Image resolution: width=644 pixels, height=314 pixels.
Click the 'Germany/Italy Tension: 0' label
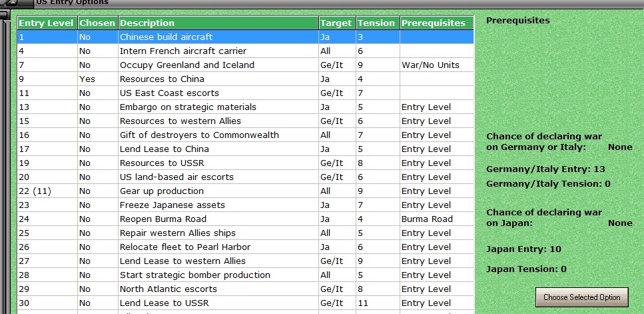[x=548, y=184]
